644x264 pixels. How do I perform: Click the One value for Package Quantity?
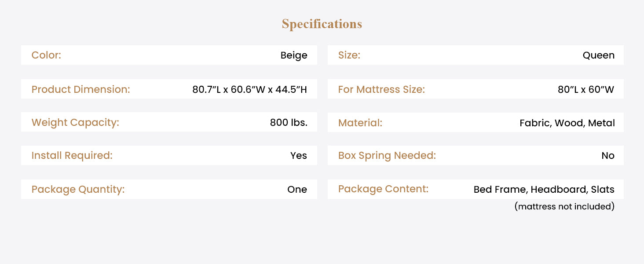(x=297, y=190)
